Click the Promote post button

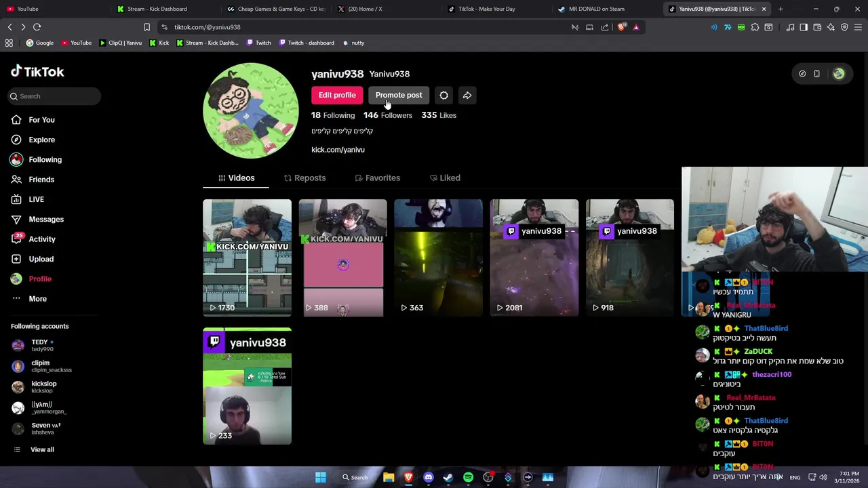pos(399,96)
